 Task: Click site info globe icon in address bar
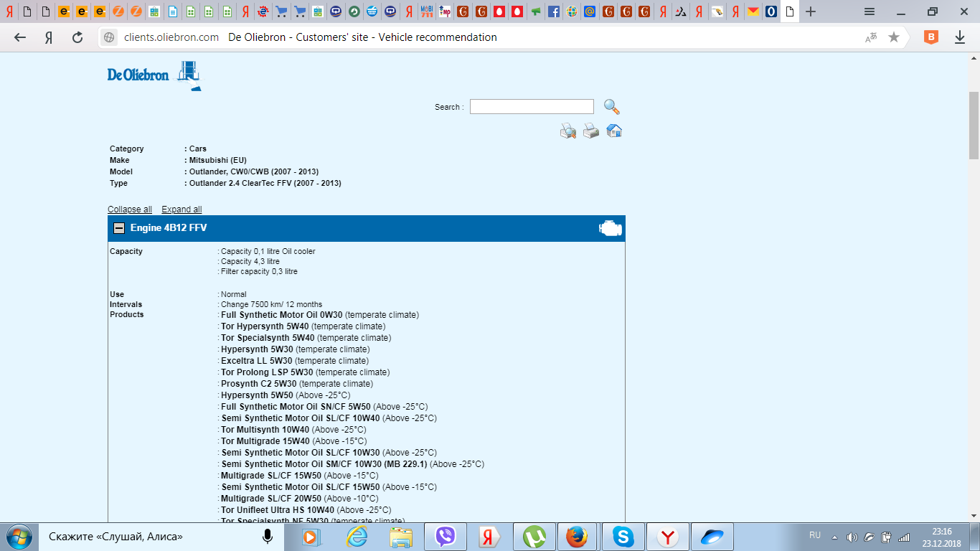tap(109, 37)
